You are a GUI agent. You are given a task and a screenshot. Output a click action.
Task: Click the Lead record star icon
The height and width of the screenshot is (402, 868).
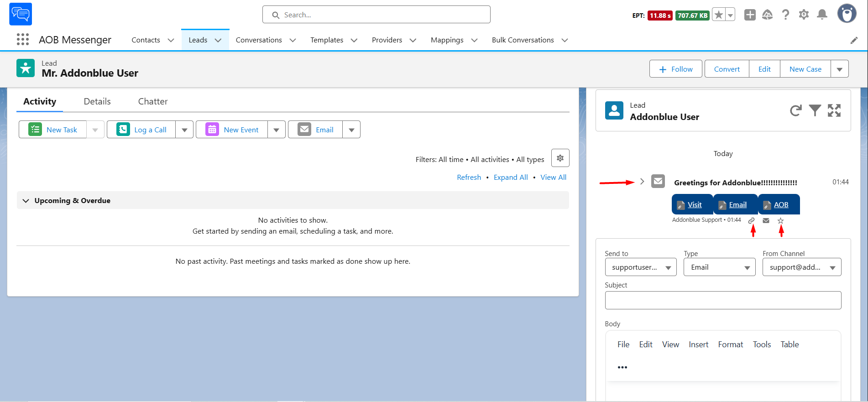pyautogui.click(x=26, y=68)
